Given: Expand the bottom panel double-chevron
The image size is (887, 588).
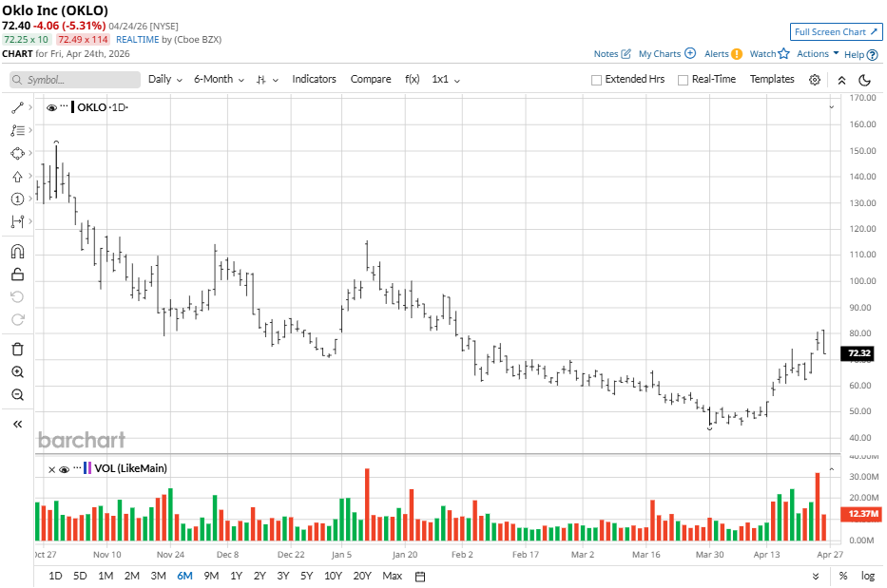Looking at the screenshot, I should pyautogui.click(x=815, y=577).
